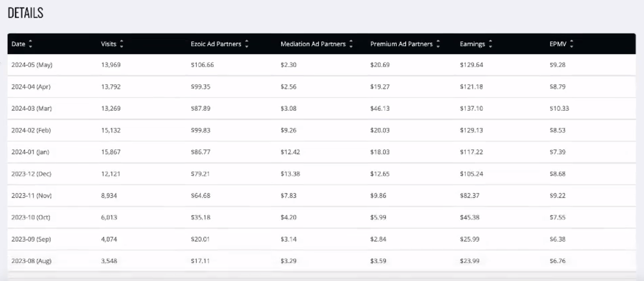Click the visits value 3,548

[109, 261]
